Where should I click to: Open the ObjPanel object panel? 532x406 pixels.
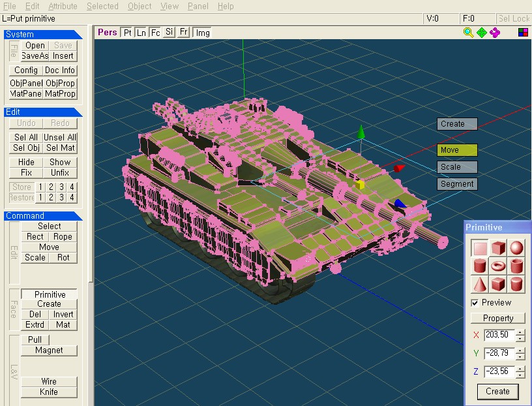point(26,84)
